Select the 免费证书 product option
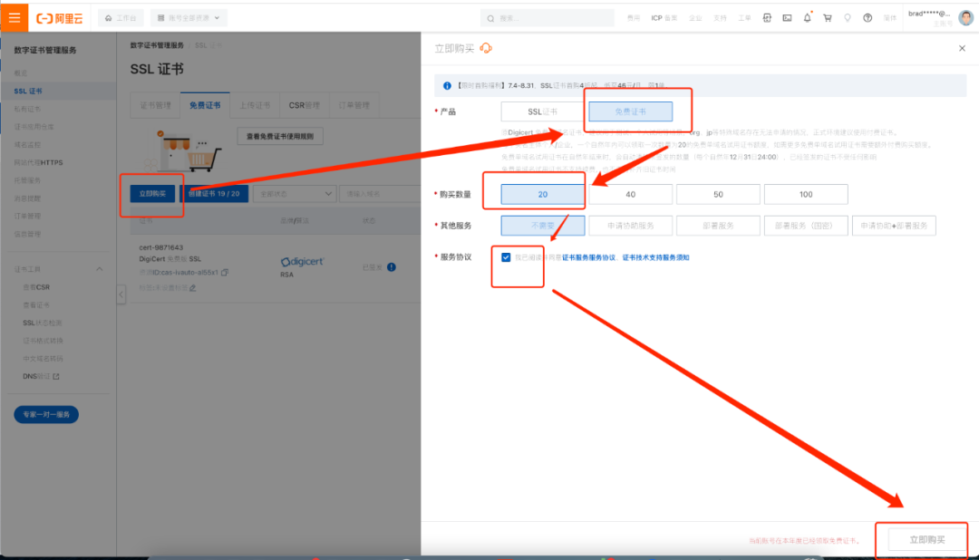979x560 pixels. (631, 111)
